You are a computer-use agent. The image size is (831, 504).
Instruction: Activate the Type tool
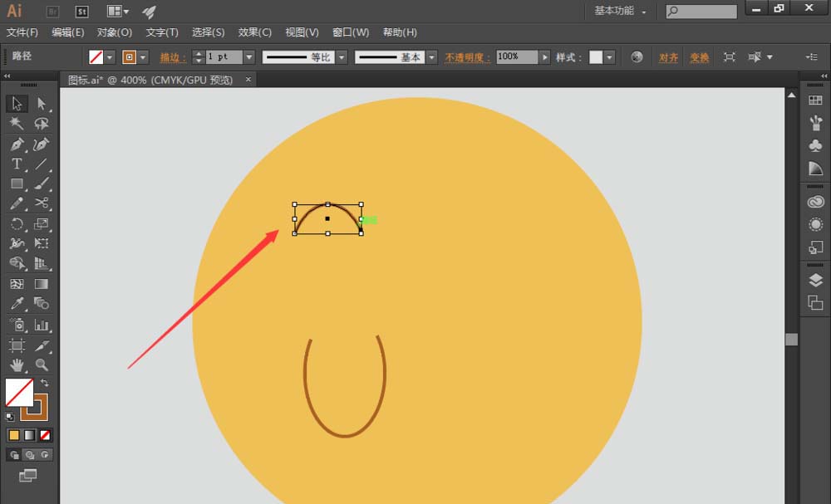click(x=17, y=164)
